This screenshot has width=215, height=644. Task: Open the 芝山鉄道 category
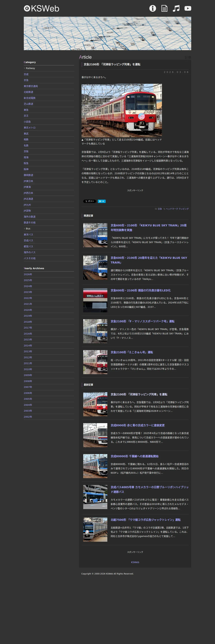tap(28, 104)
